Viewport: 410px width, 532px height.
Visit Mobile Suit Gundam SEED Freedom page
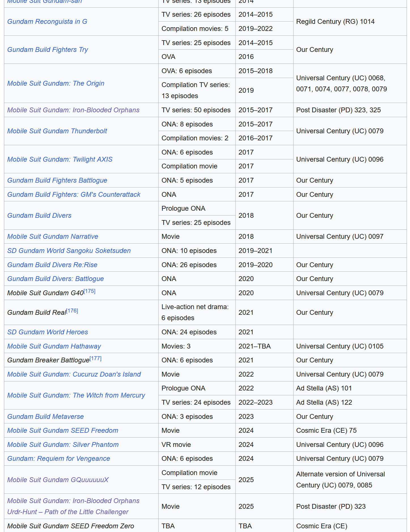point(63,430)
